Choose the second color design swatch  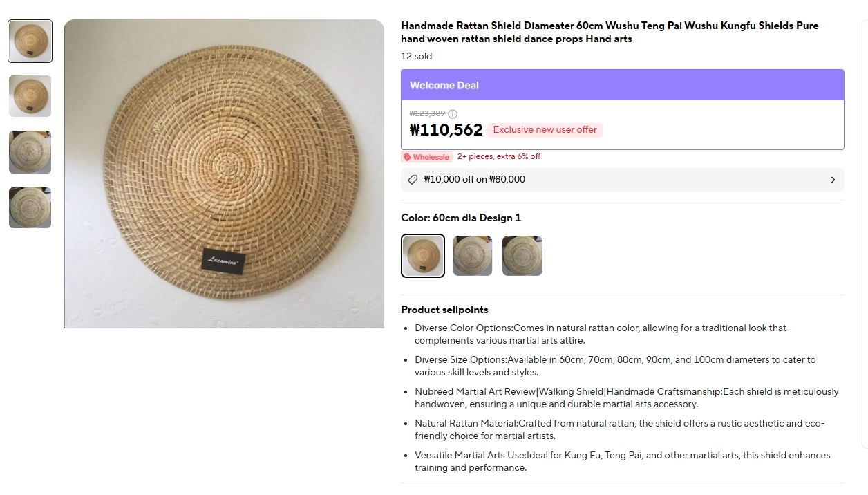473,256
